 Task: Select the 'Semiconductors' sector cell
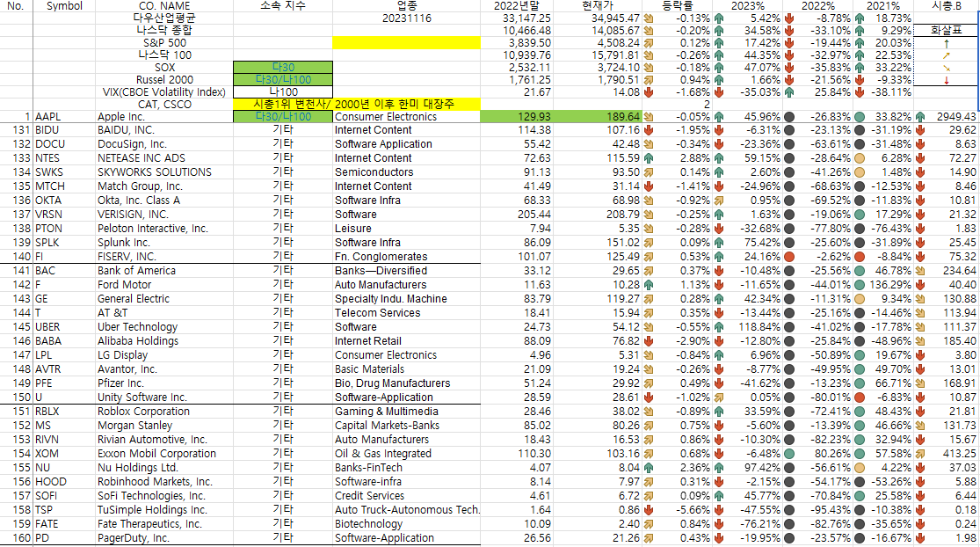click(406, 171)
